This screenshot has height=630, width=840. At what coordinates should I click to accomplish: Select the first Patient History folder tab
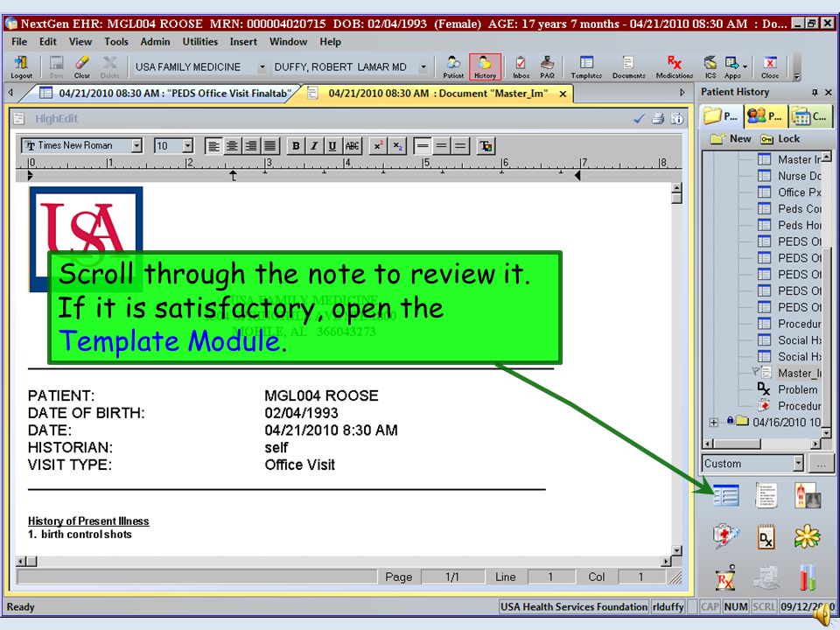tap(721, 115)
